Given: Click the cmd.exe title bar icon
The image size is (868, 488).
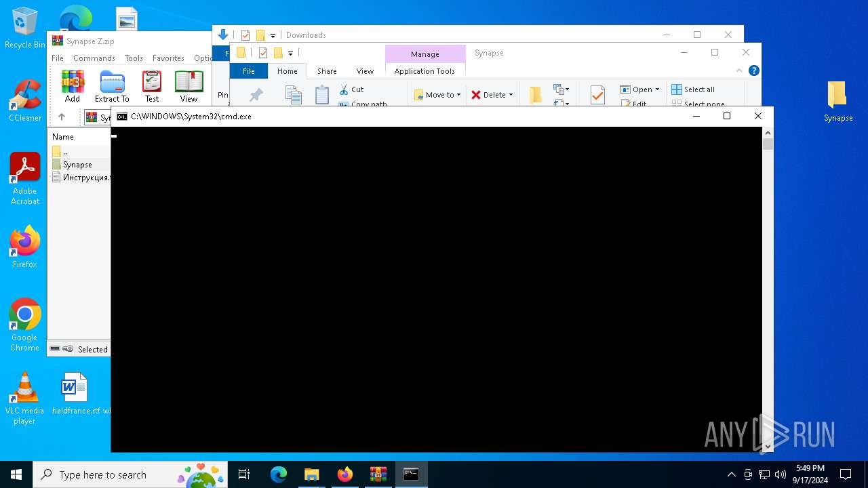Looking at the screenshot, I should [x=122, y=117].
